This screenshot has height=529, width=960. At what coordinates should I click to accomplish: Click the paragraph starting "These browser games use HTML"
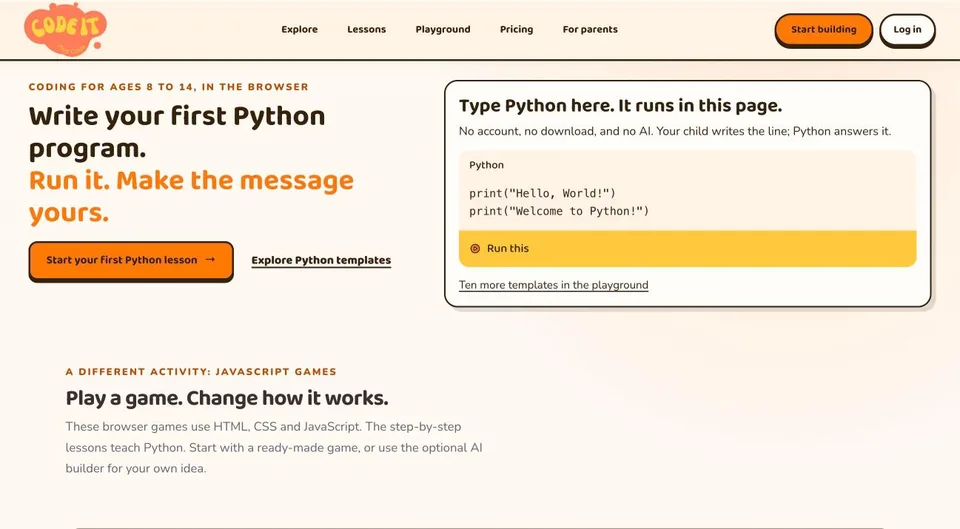tap(274, 448)
